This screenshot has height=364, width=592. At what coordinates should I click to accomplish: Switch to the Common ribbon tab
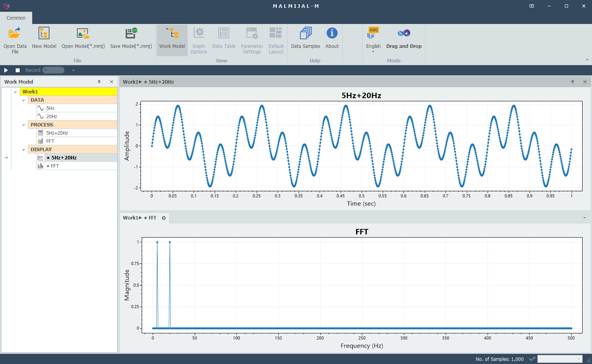point(16,18)
